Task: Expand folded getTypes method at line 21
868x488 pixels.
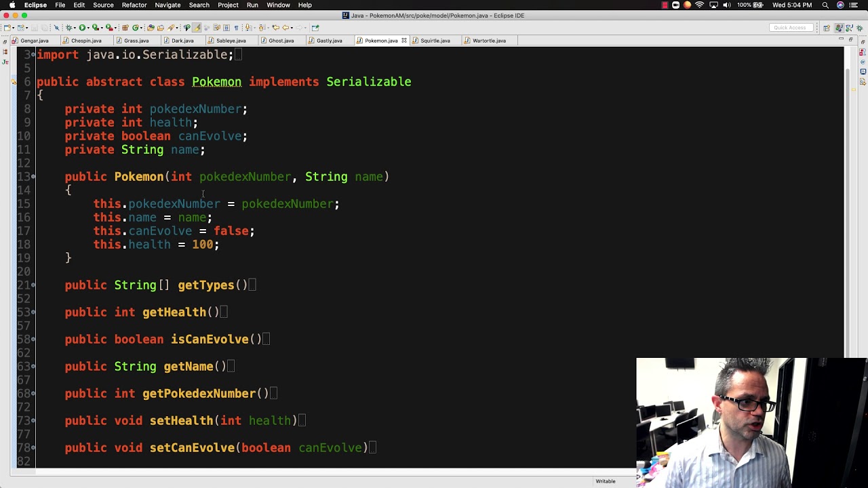Action: [33, 285]
